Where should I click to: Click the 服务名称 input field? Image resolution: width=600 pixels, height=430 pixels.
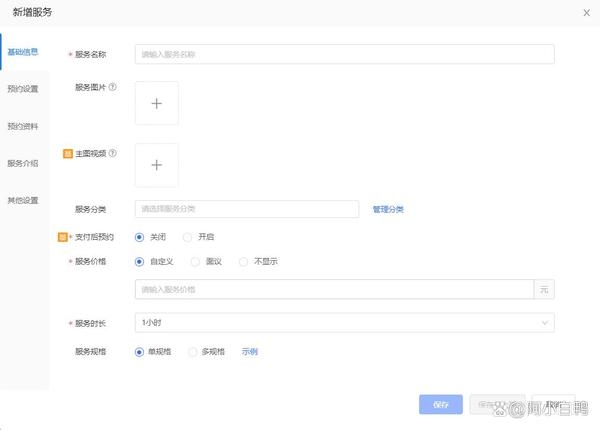click(x=344, y=54)
